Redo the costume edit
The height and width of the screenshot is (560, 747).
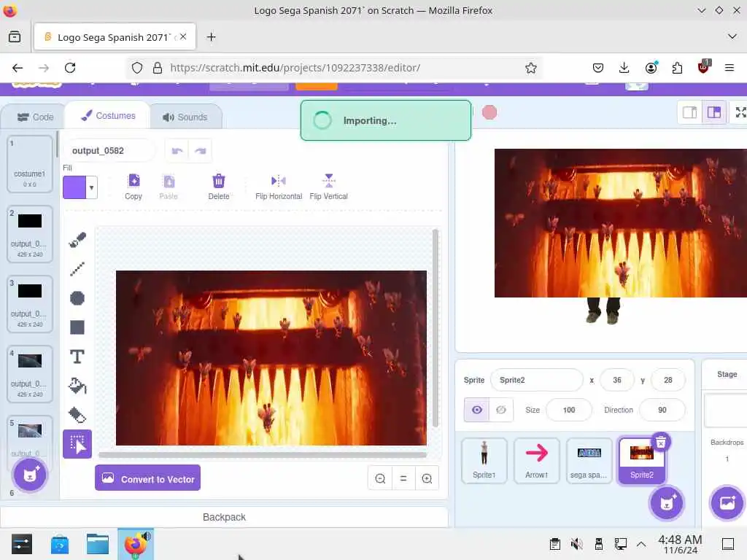(x=200, y=151)
